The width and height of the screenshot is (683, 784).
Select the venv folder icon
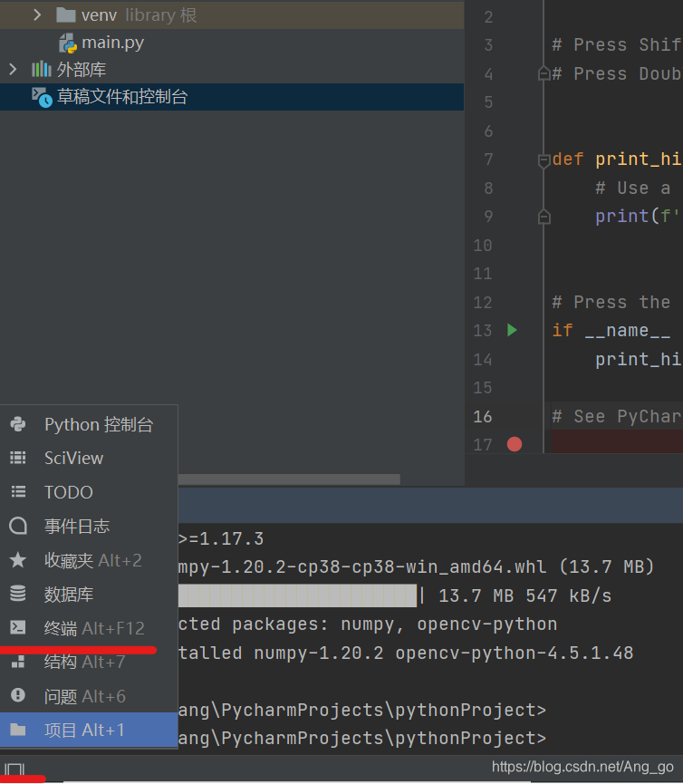pyautogui.click(x=66, y=15)
